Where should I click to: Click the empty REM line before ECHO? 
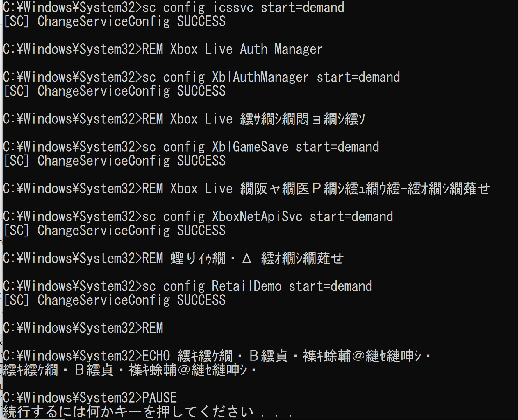[83, 328]
